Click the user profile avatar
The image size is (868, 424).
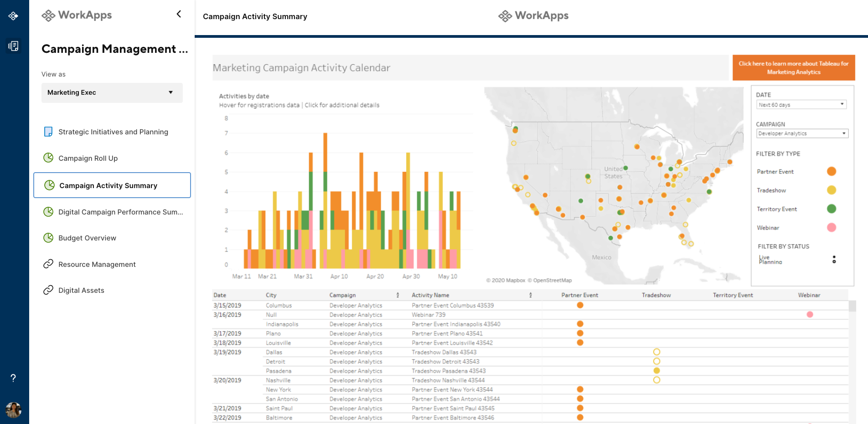coord(13,410)
